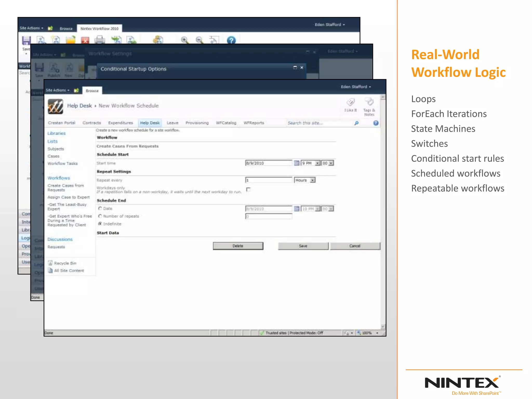The width and height of the screenshot is (532, 399).
Task: Open the Hours repeat unit dropdown
Action: tap(305, 180)
